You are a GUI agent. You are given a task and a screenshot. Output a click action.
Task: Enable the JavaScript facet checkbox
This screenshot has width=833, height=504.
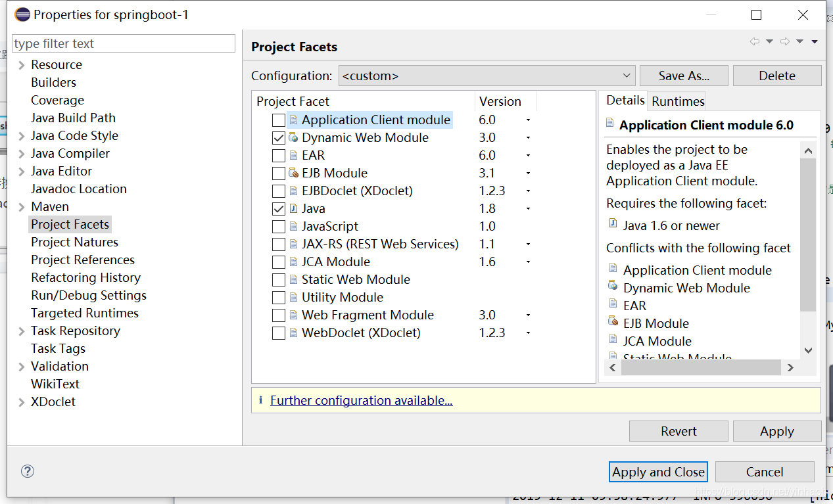(x=279, y=227)
